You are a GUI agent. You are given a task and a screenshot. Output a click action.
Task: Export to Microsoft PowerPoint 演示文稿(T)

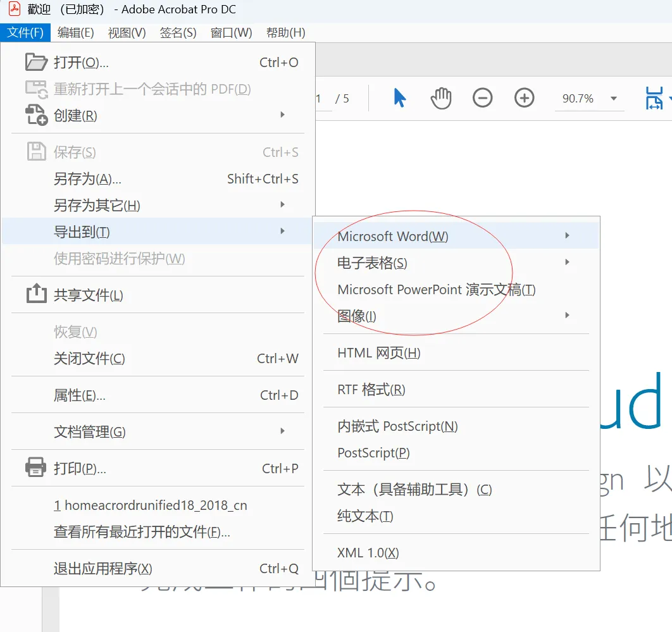click(x=456, y=289)
